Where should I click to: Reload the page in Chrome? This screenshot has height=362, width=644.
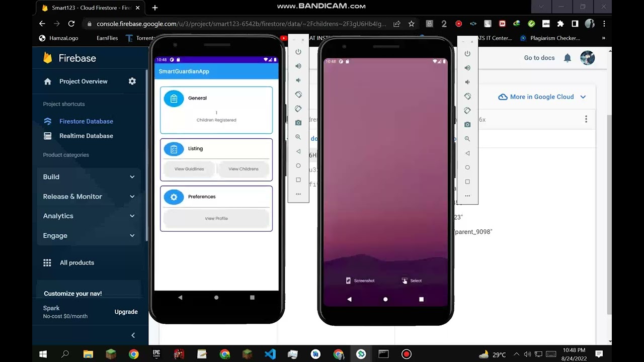[x=71, y=24]
